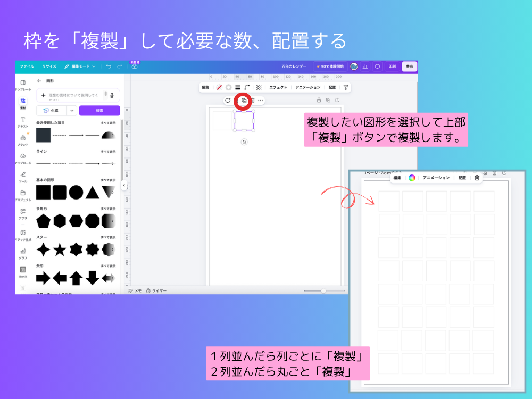This screenshot has height=399, width=532.
Task: Open the 編集モード dropdown
Action: (x=80, y=66)
